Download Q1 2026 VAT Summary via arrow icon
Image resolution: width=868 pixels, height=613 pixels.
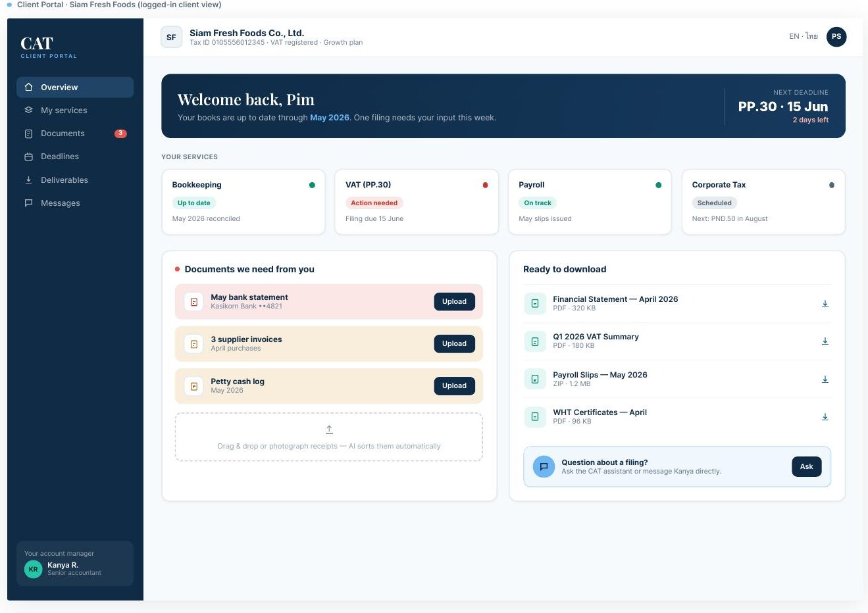tap(825, 341)
